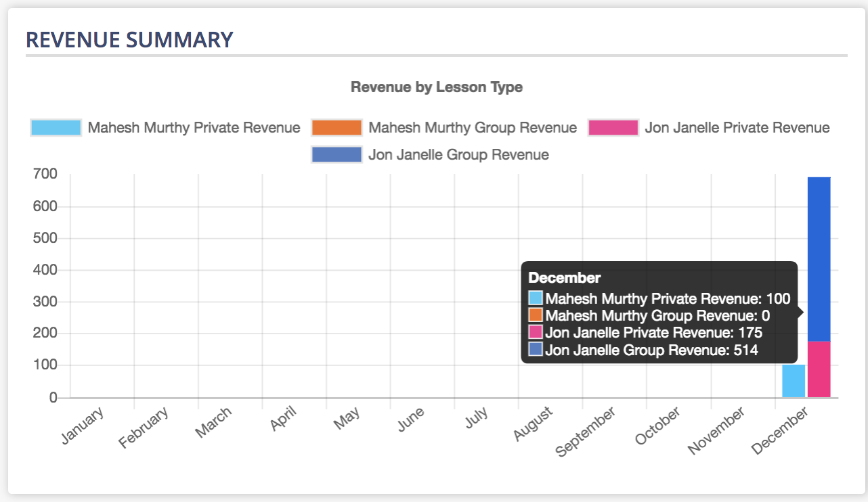Click the Jon Janelle Private Revenue legend label
Screen dimensions: 868x502
tap(737, 128)
